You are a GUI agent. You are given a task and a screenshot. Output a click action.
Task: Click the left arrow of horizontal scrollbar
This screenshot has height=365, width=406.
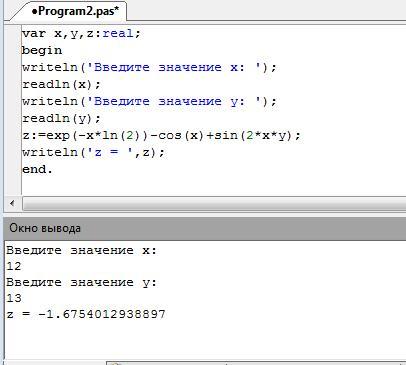click(x=12, y=203)
